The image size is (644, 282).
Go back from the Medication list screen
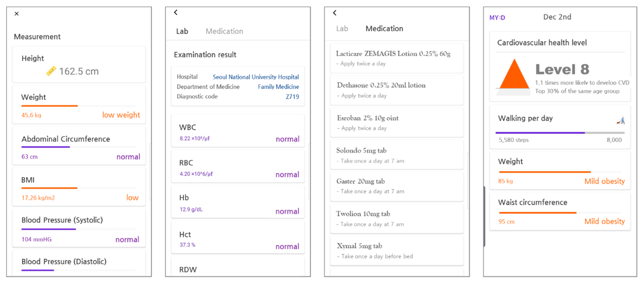pyautogui.click(x=335, y=13)
